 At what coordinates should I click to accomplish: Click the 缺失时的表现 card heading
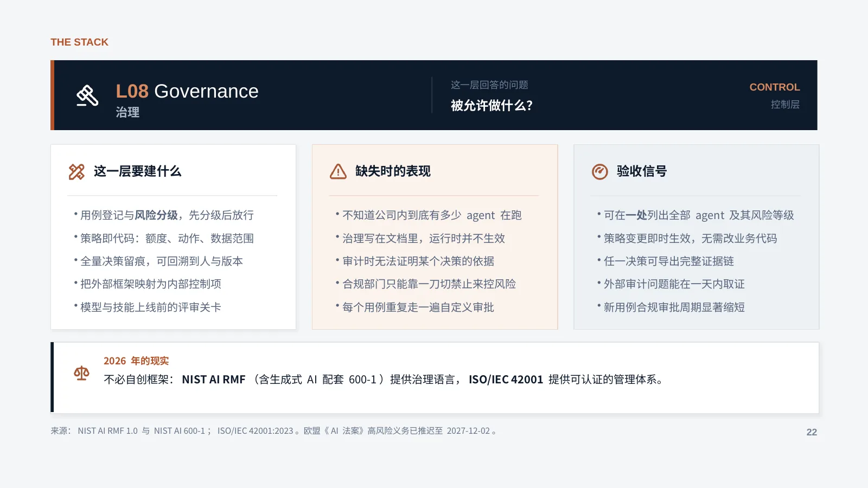point(393,171)
